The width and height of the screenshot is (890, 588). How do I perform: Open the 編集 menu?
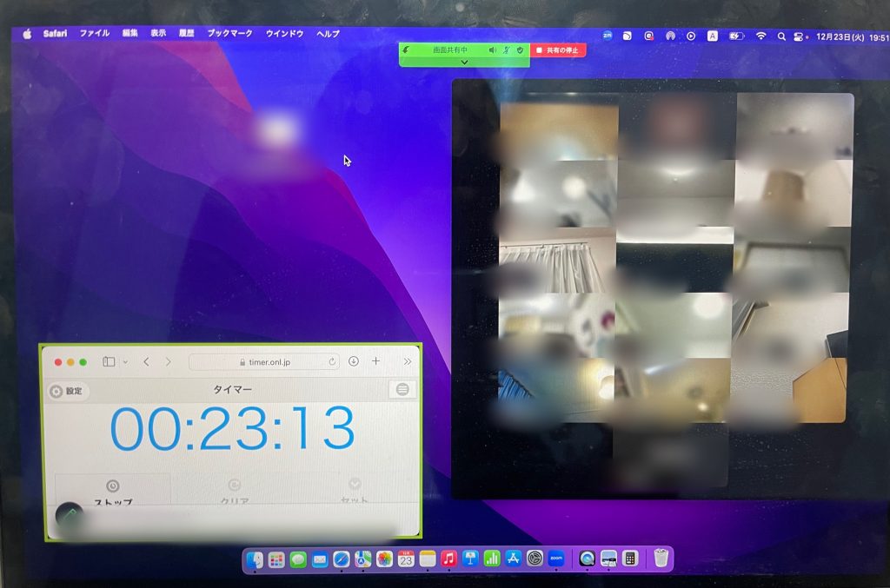[x=130, y=34]
